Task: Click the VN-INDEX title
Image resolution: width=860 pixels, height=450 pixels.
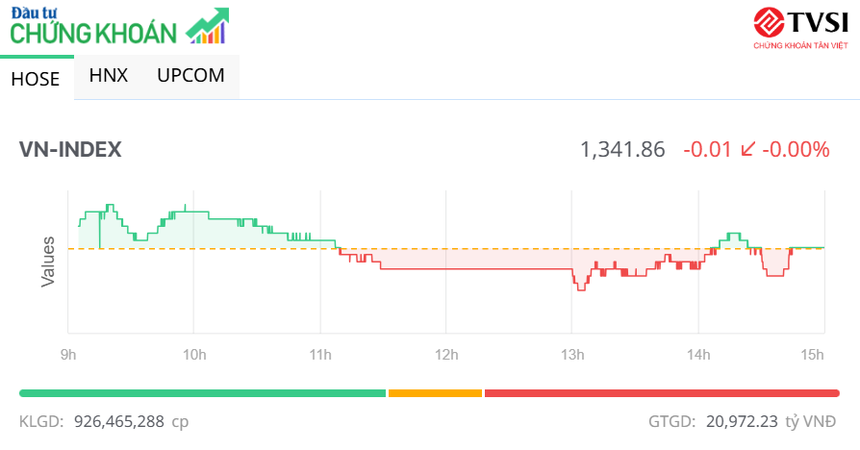Action: click(70, 150)
